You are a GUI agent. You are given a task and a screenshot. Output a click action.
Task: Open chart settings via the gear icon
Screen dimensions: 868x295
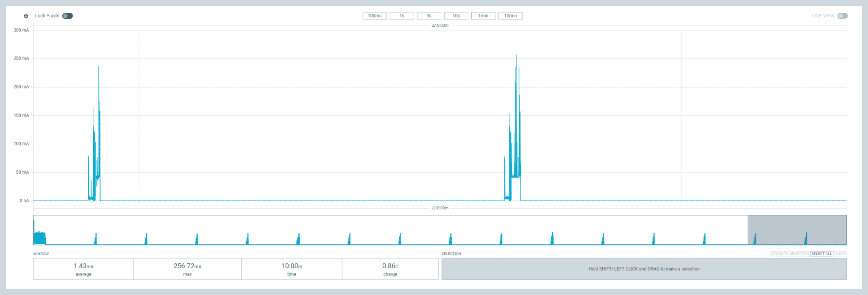[26, 16]
